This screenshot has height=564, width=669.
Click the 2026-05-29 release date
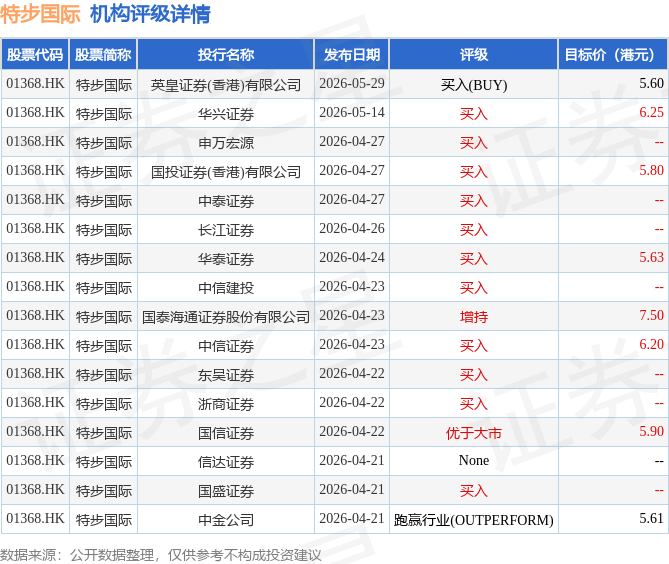352,83
